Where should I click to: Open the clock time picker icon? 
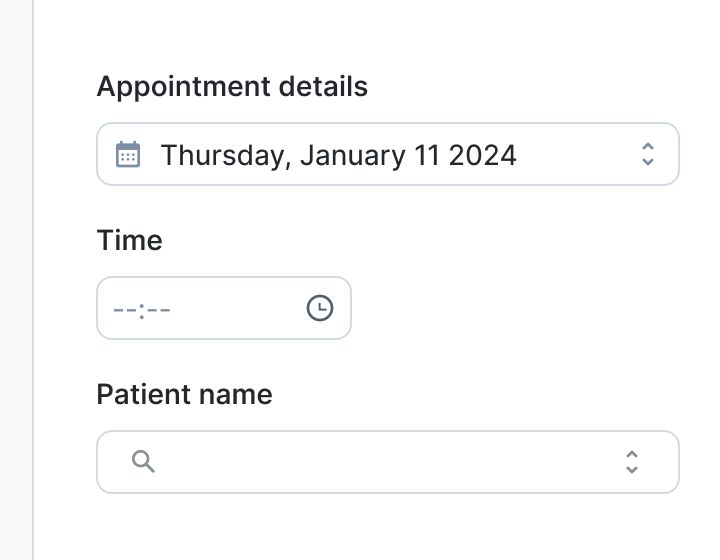tap(319, 308)
